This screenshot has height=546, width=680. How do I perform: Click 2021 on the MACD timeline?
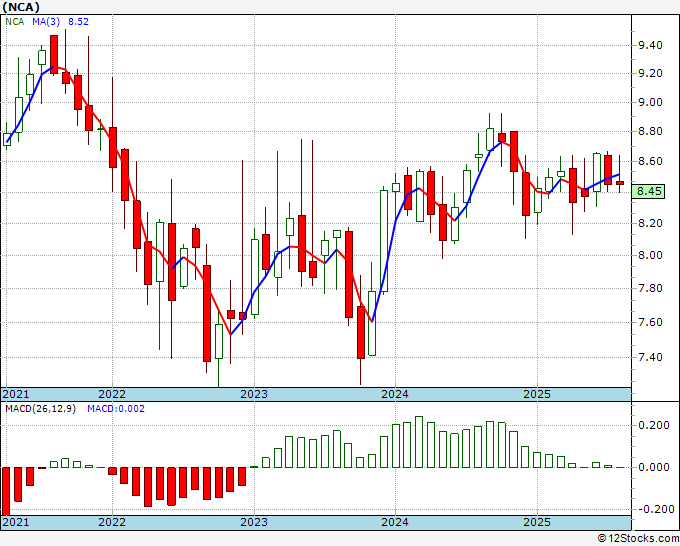pos(16,522)
